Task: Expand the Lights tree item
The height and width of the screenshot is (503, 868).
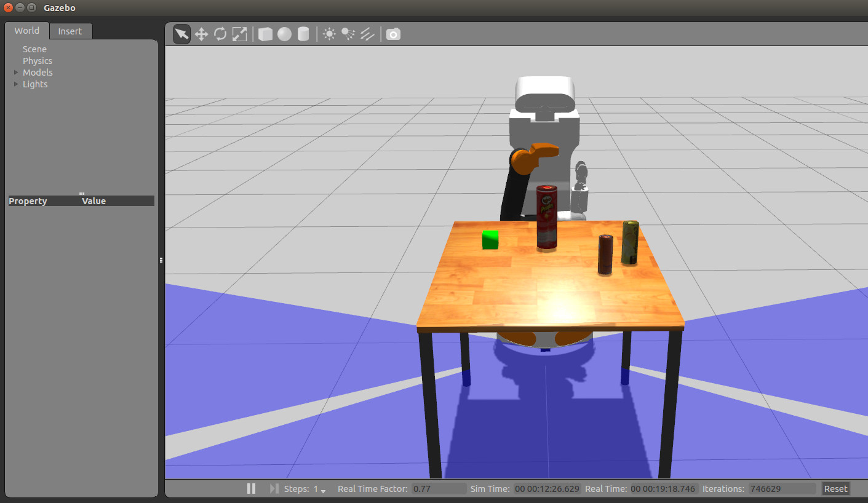Action: tap(16, 84)
